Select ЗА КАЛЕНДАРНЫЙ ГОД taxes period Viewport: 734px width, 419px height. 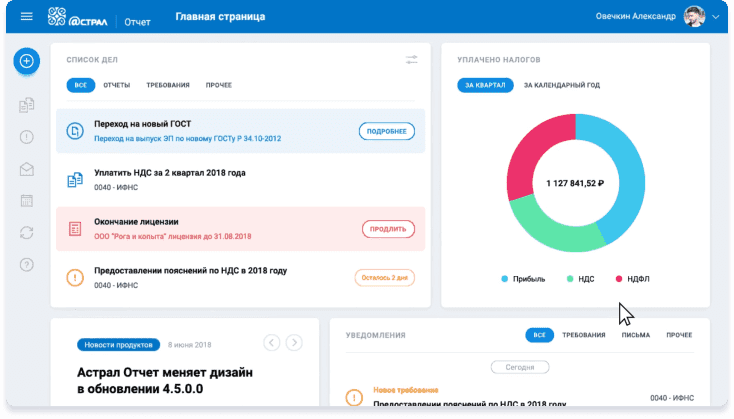click(x=562, y=85)
